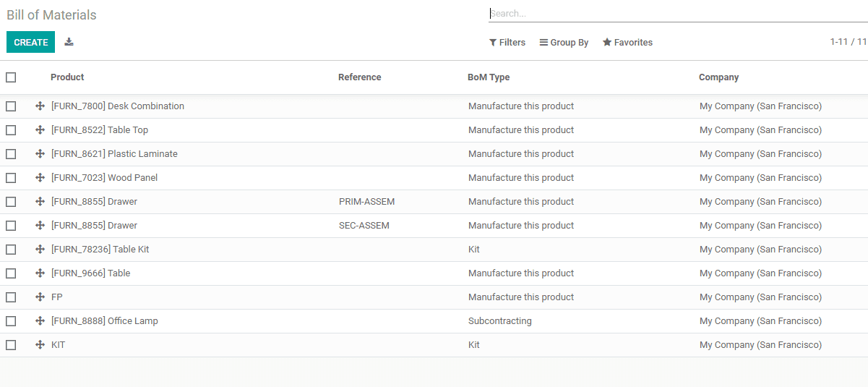Click drag handle for Plastic Laminate row

click(40, 154)
